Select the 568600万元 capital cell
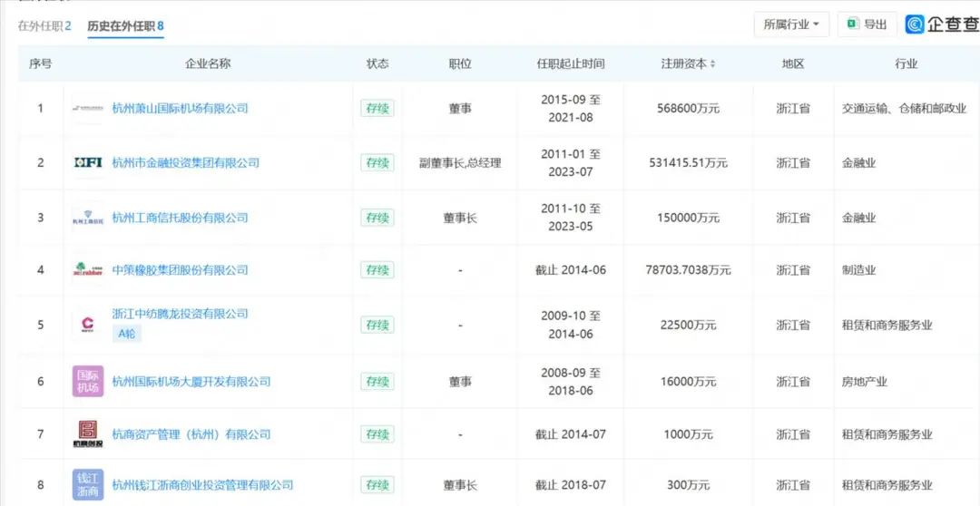 coord(688,109)
